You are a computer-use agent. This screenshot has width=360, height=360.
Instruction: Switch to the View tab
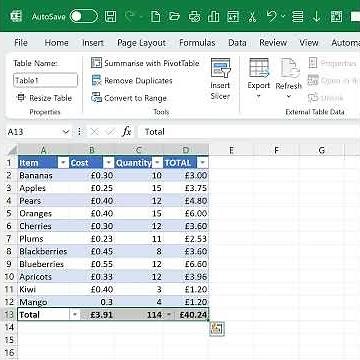[x=308, y=43]
